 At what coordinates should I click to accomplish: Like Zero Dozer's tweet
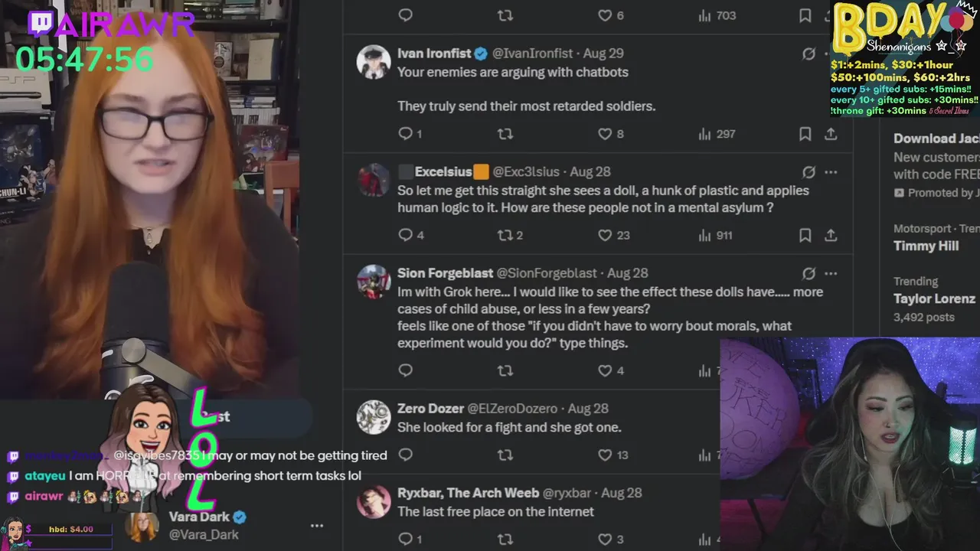click(x=612, y=455)
